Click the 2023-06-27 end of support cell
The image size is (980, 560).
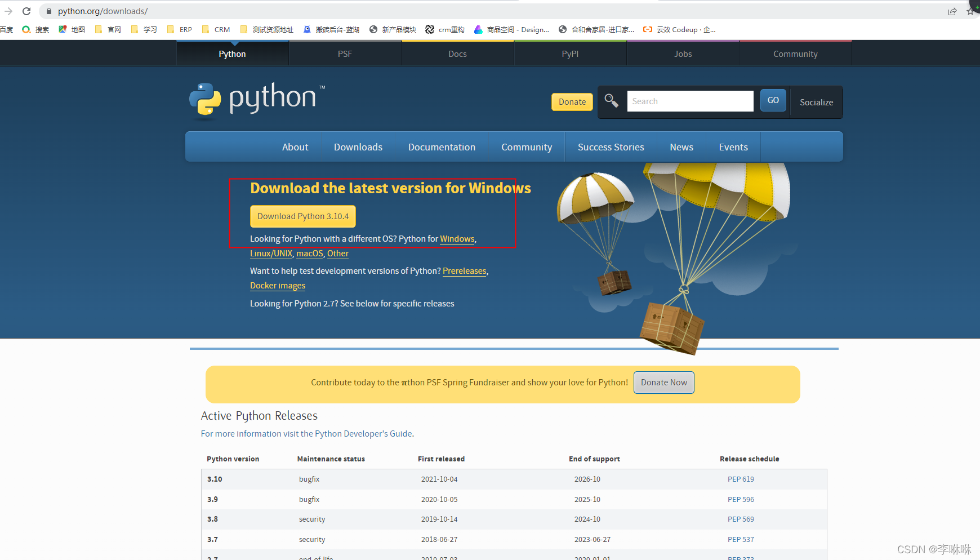click(593, 540)
